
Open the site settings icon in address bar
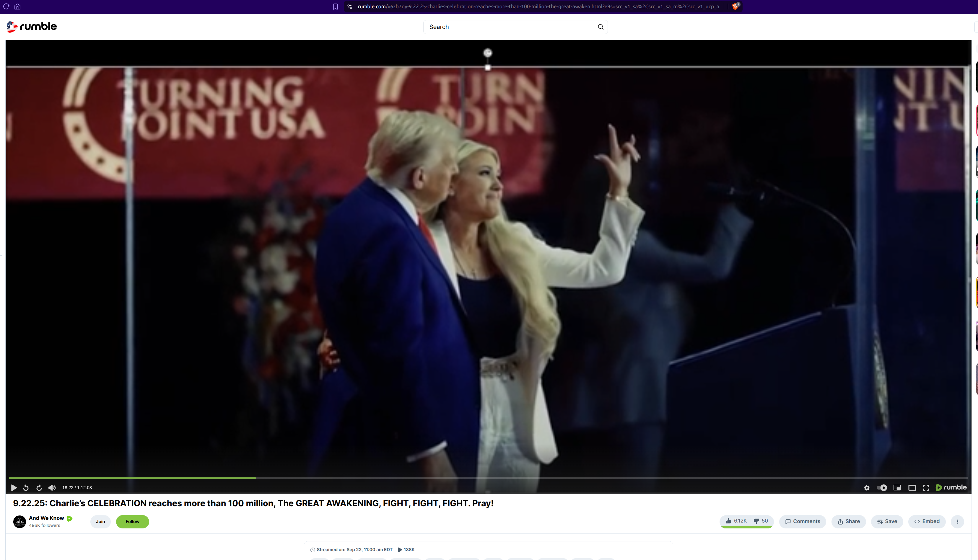(x=350, y=6)
